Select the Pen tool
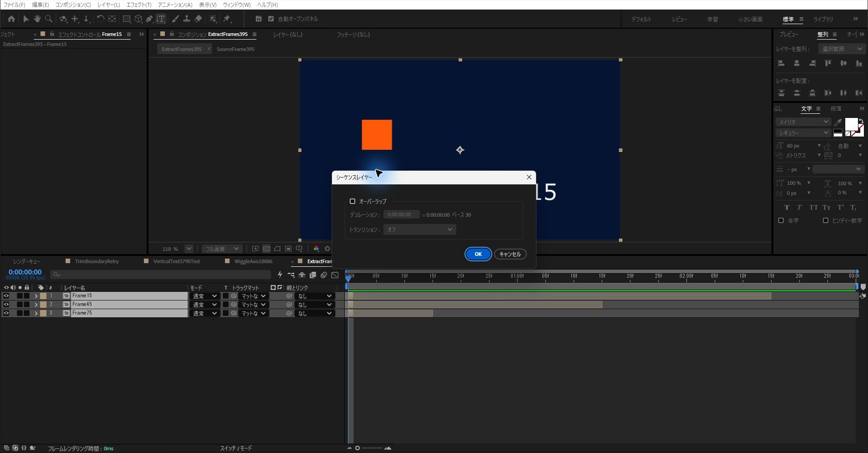 point(149,19)
